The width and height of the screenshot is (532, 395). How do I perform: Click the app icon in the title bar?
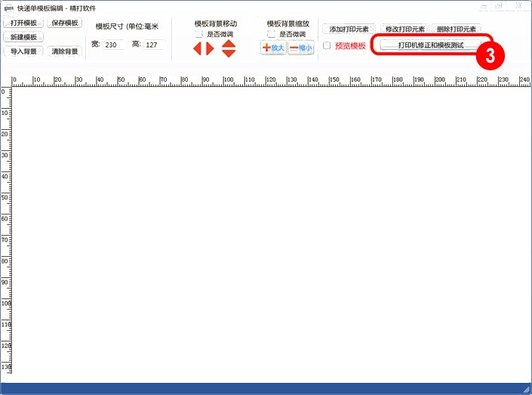(8, 7)
